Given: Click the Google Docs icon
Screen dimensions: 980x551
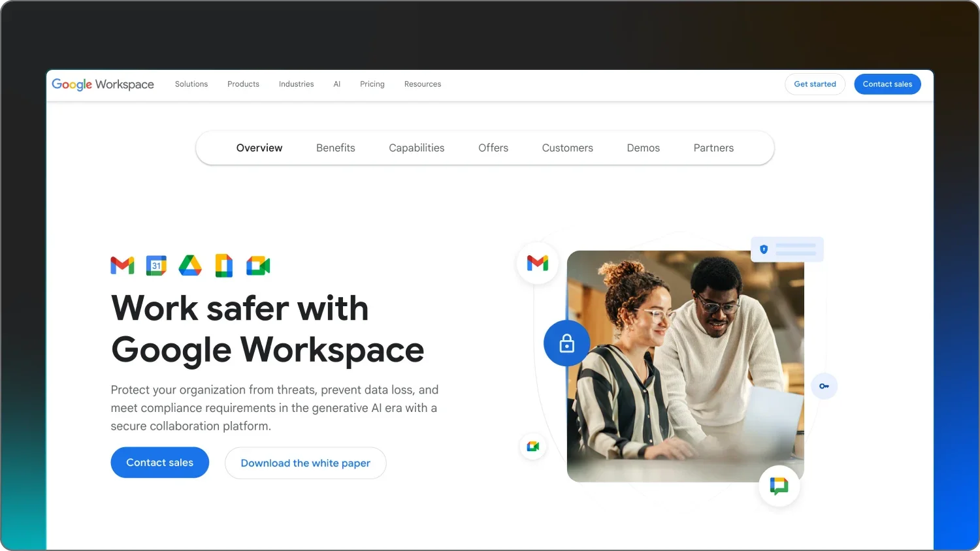Looking at the screenshot, I should point(224,266).
